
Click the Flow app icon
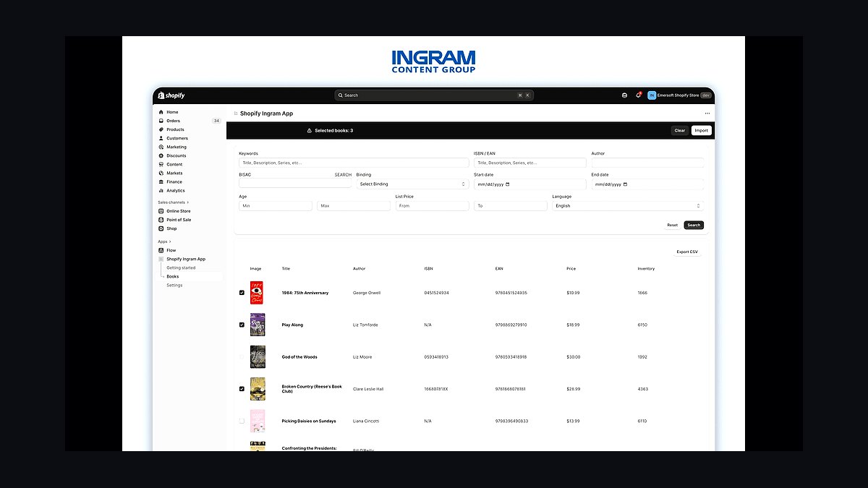click(161, 250)
